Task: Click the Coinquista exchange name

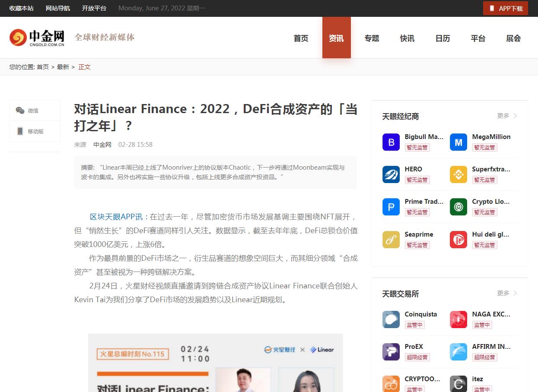Action: (x=421, y=314)
